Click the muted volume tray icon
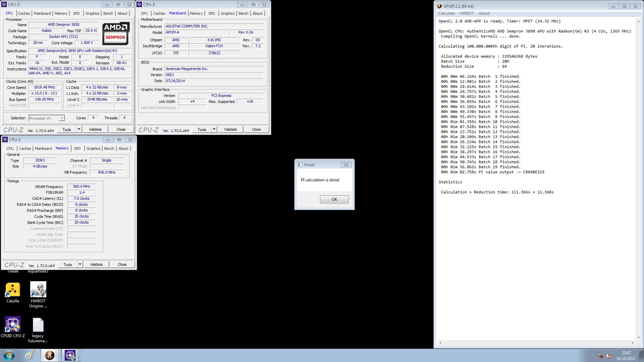This screenshot has height=362, width=644. (608, 356)
